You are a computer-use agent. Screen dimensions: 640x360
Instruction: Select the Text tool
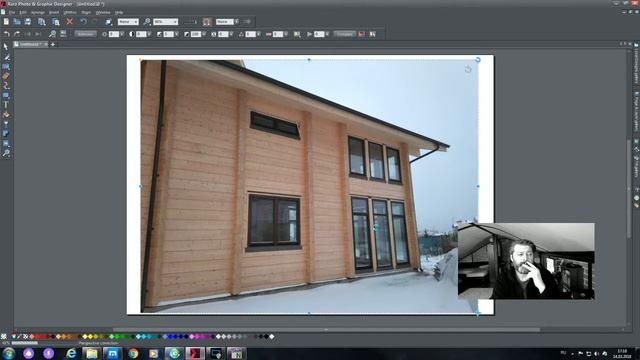(6, 105)
